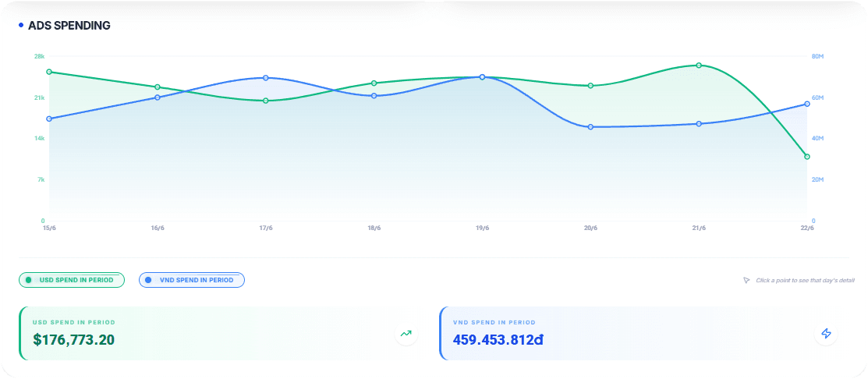This screenshot has height=379, width=868.
Task: Click the 18/6 date label on x-axis
Action: pos(374,228)
